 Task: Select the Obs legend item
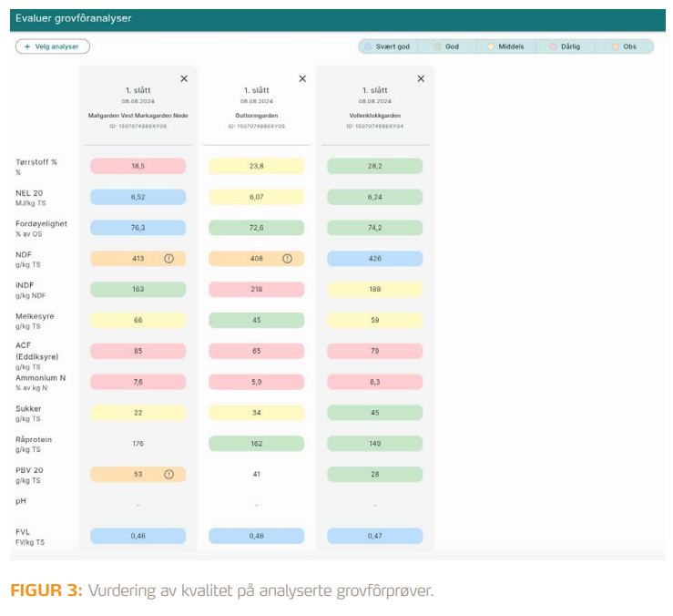(625, 46)
